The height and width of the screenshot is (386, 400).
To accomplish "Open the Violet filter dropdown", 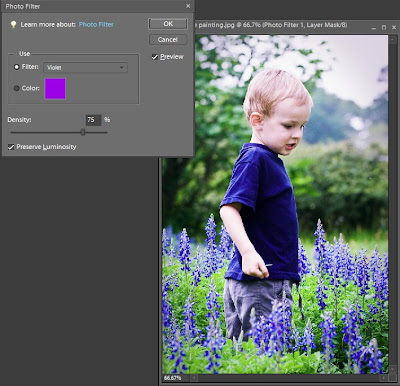I will [85, 68].
